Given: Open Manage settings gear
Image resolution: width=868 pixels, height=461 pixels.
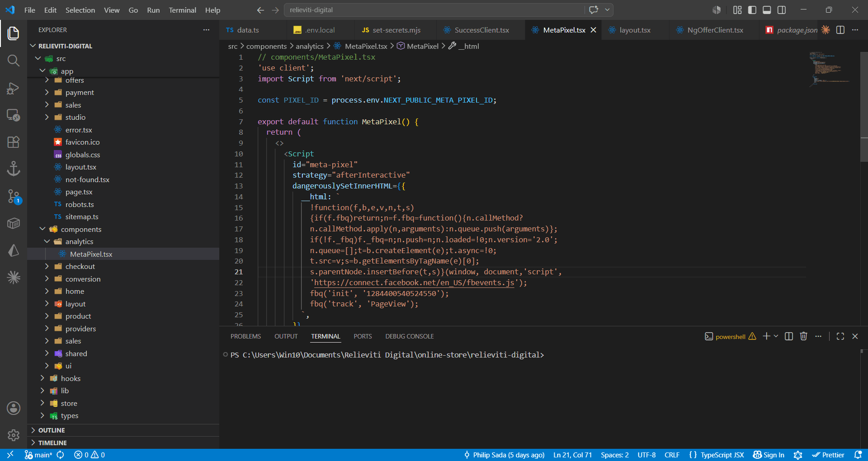Looking at the screenshot, I should coord(14,435).
